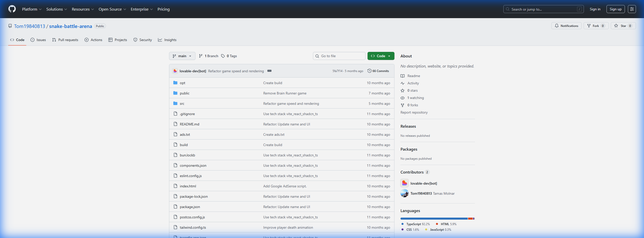Click the eye icon beside 1 watching

tap(403, 98)
